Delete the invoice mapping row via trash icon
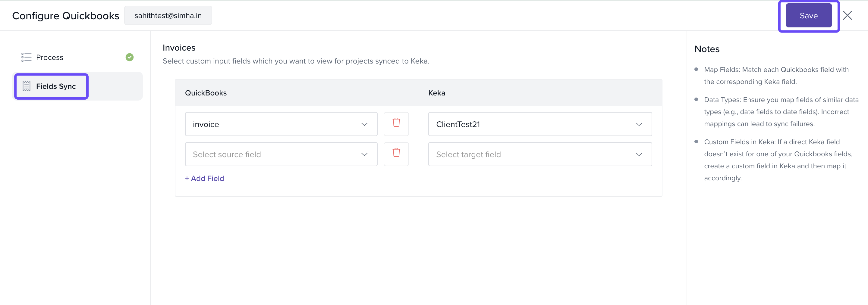 pyautogui.click(x=396, y=124)
